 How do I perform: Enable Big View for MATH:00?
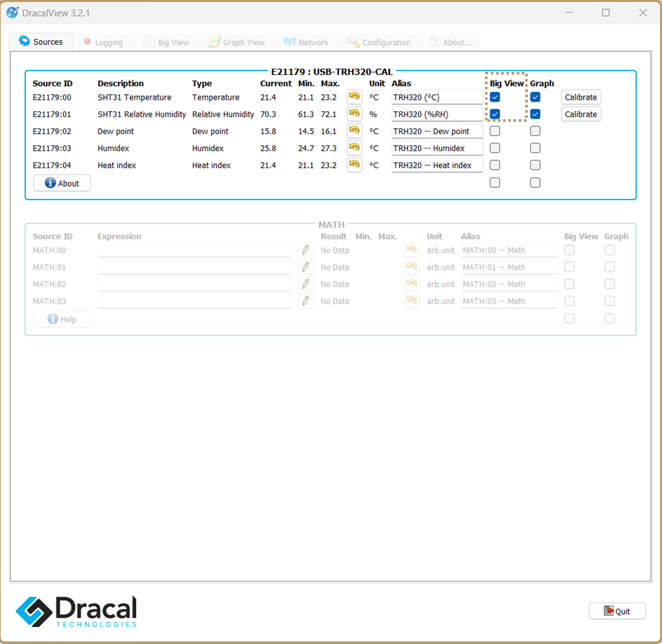point(569,250)
